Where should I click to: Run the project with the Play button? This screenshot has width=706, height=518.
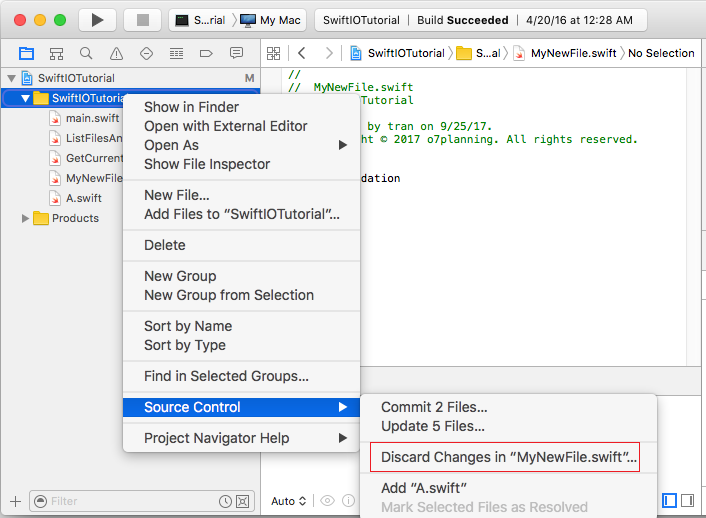coord(97,20)
